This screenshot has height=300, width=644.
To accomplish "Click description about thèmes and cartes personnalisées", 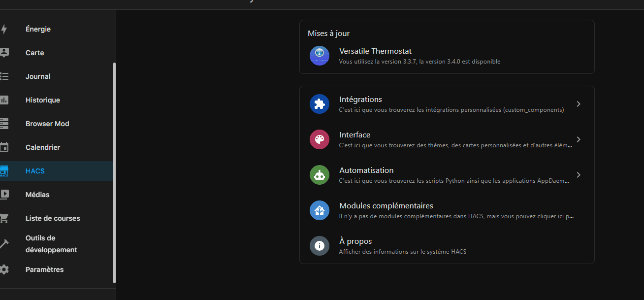I will [456, 145].
